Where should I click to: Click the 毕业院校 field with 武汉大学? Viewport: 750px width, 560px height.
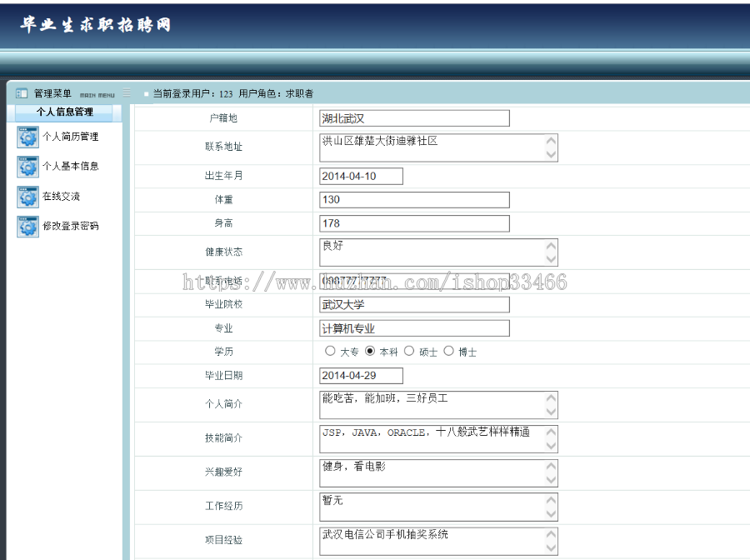click(414, 305)
